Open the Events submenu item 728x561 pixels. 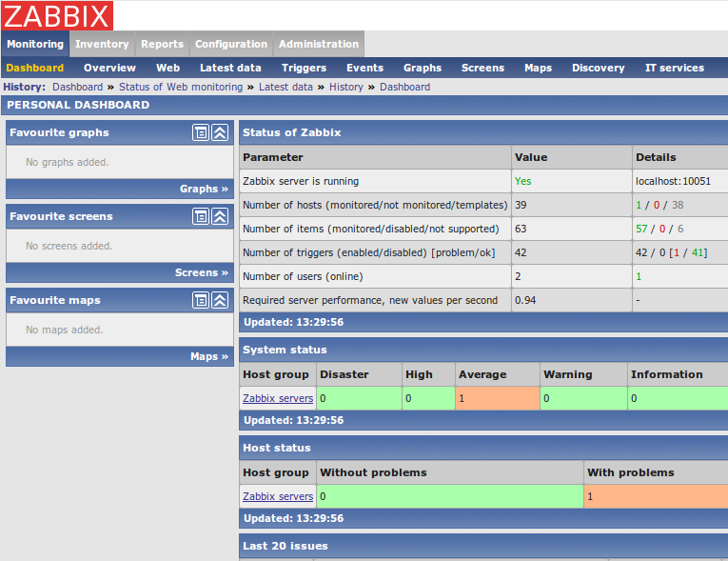[364, 68]
